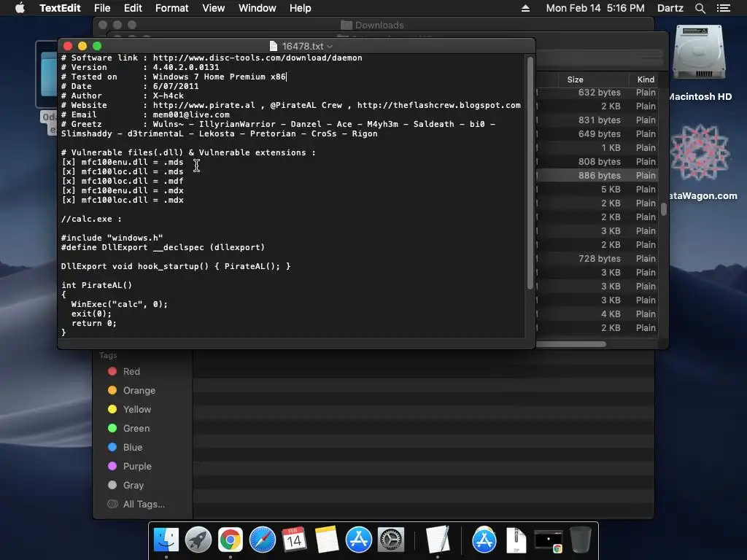Open the Applications folder stack in Dock
Image resolution: width=747 pixels, height=560 pixels.
[484, 540]
